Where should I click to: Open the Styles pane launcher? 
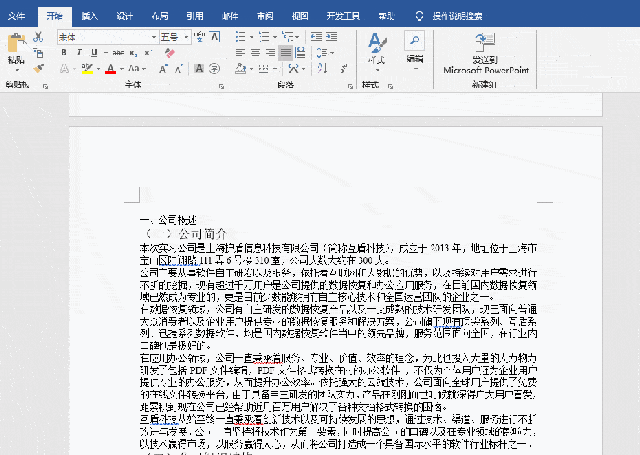[x=390, y=86]
